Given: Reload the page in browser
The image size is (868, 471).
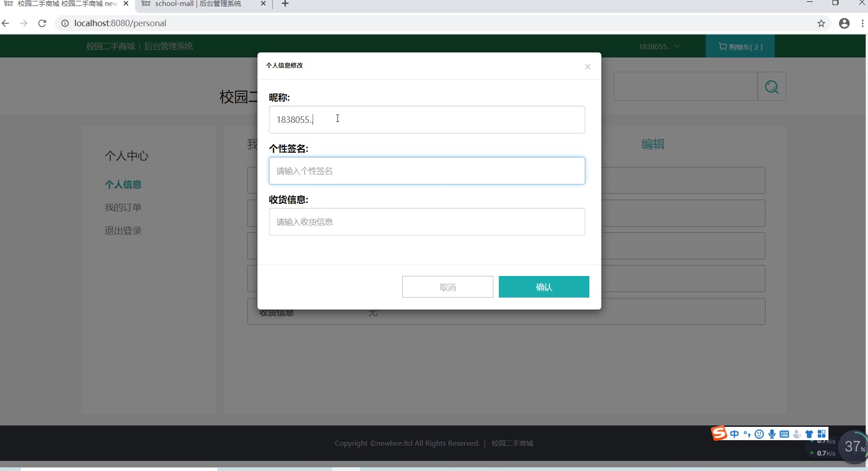Looking at the screenshot, I should (x=42, y=23).
